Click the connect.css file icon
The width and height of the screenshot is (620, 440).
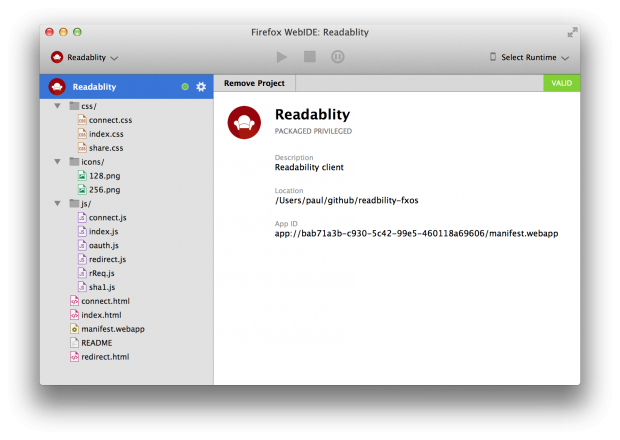[82, 120]
